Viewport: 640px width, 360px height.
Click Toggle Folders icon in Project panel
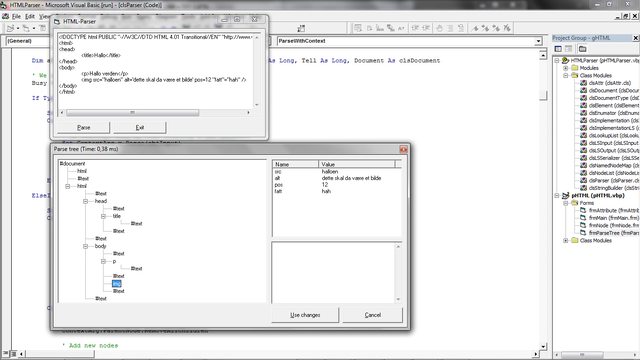582,49
